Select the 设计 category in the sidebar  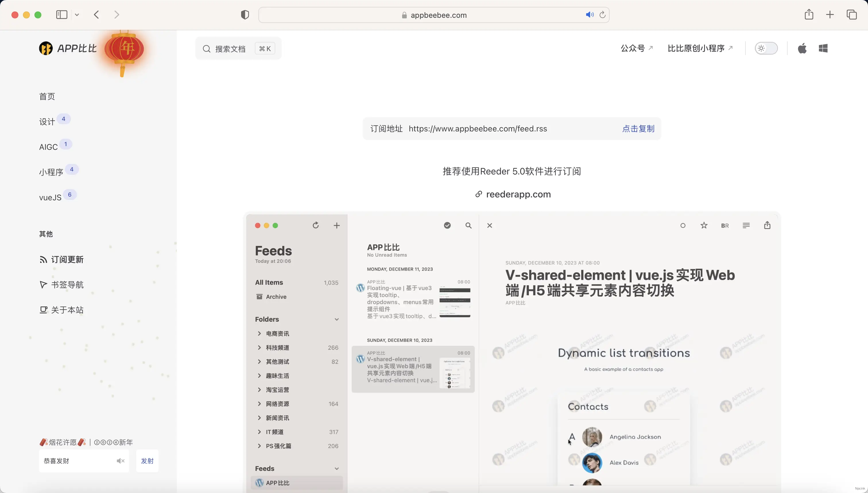(47, 122)
